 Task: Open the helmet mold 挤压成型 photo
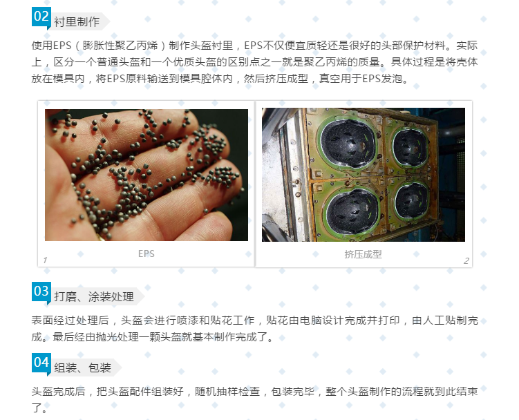[x=364, y=175]
